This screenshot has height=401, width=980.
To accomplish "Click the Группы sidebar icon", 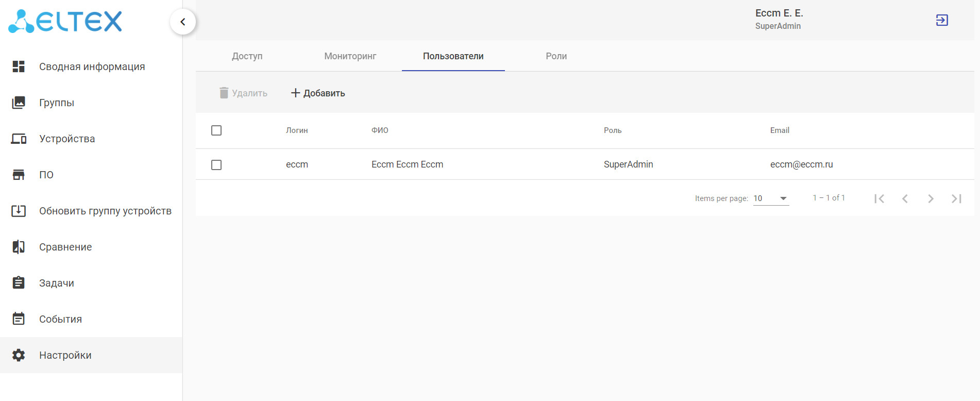I will click(19, 103).
